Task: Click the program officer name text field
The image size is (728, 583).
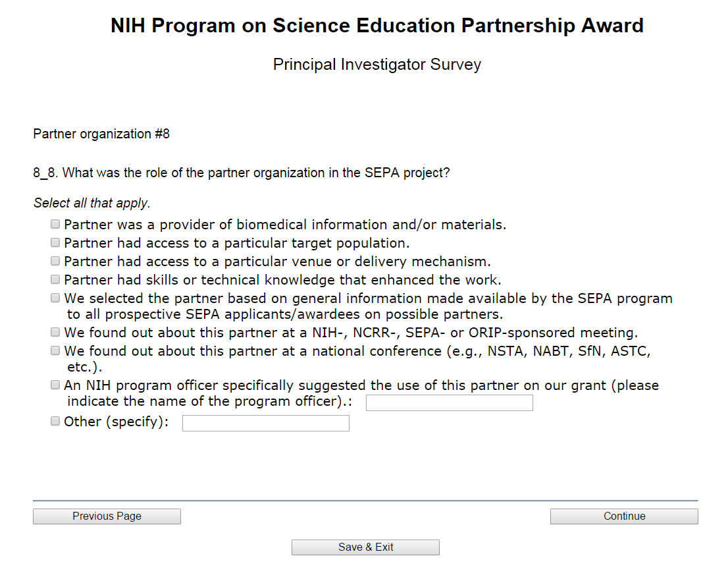Action: coord(449,403)
